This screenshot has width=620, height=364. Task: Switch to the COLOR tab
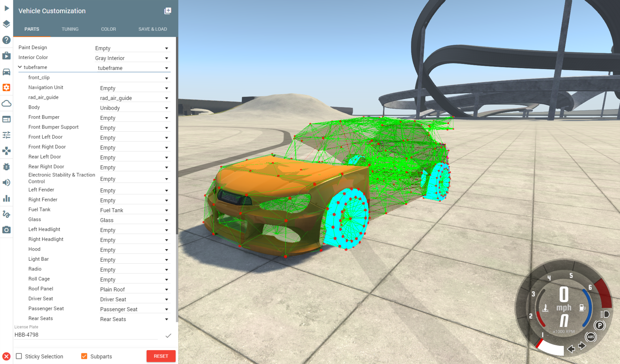[x=108, y=29]
